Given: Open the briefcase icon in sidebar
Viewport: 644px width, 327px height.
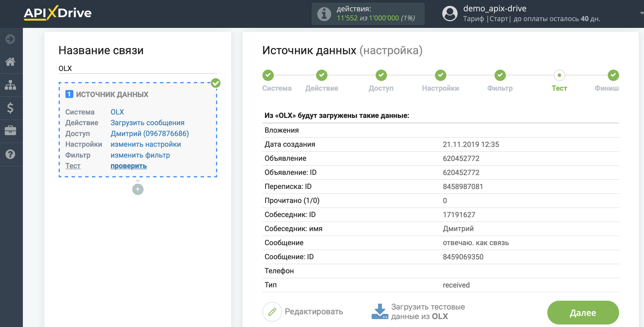Looking at the screenshot, I should [x=10, y=130].
